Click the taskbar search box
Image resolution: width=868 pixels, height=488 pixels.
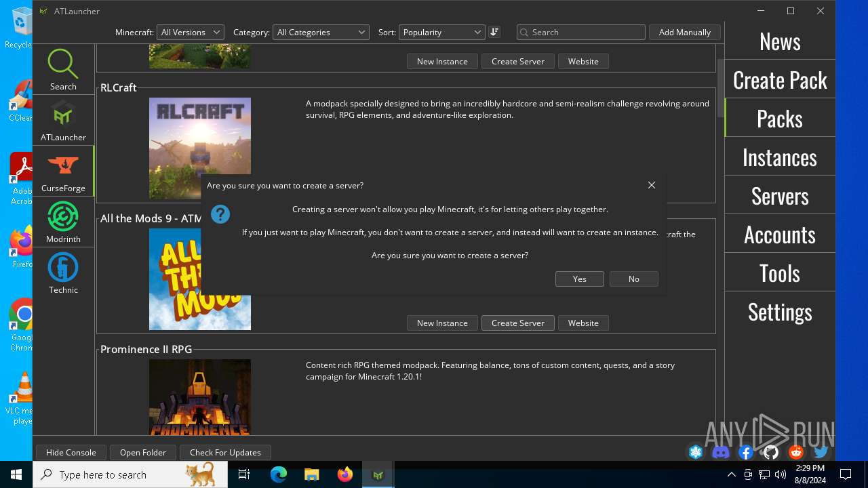pos(130,474)
